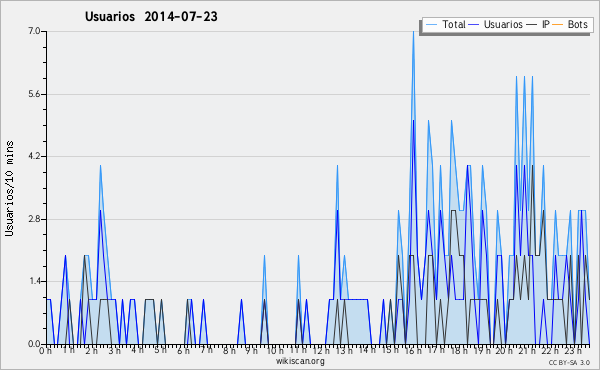Click the '20 h' x-axis label

coord(504,350)
